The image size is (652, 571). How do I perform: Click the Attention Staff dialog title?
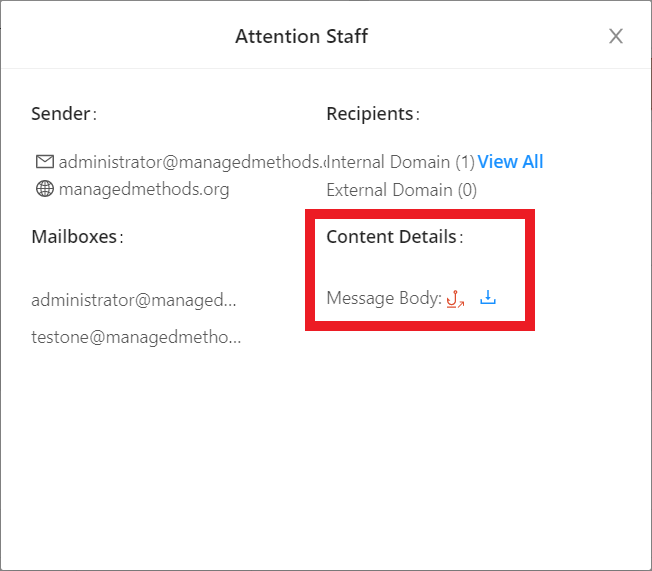tap(301, 37)
